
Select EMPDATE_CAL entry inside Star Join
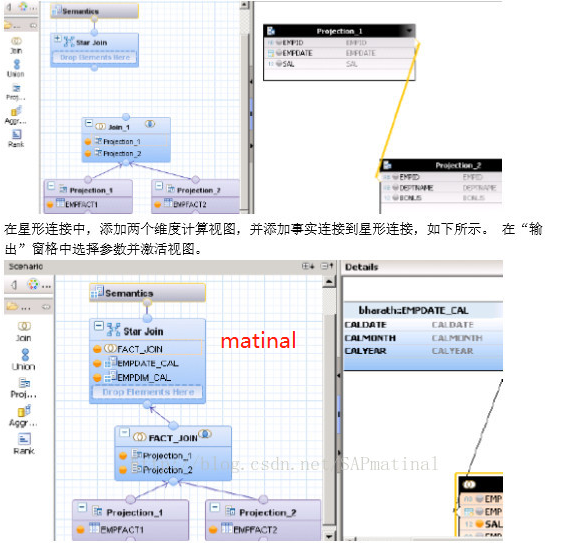click(x=147, y=363)
